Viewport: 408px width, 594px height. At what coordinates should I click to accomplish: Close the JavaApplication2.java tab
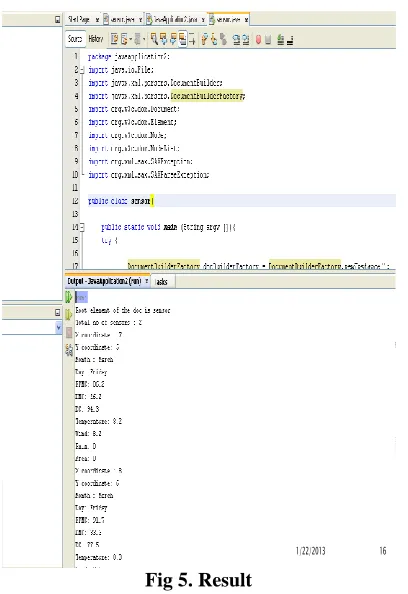coord(203,20)
